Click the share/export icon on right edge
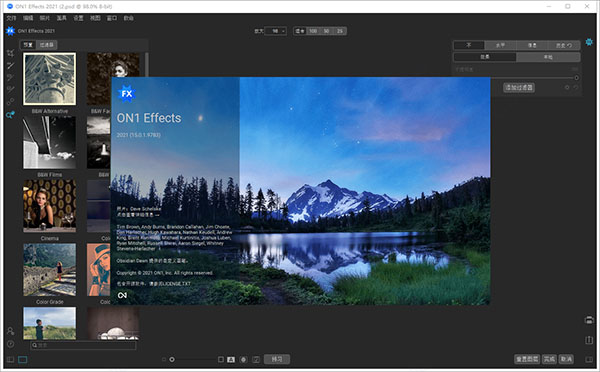600x372 pixels. [x=589, y=340]
